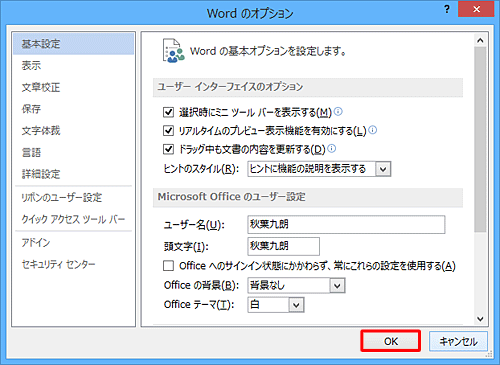
Task: Click the scrollbar up arrow
Action: (480, 40)
